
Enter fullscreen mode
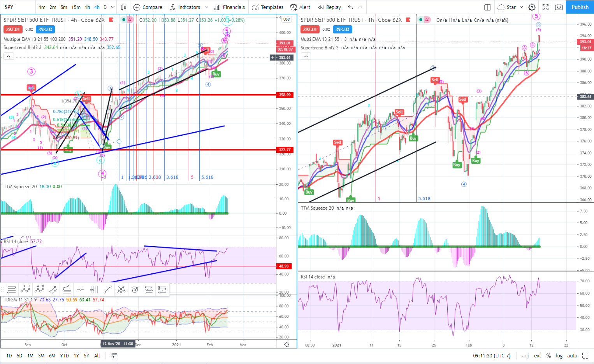pos(545,7)
